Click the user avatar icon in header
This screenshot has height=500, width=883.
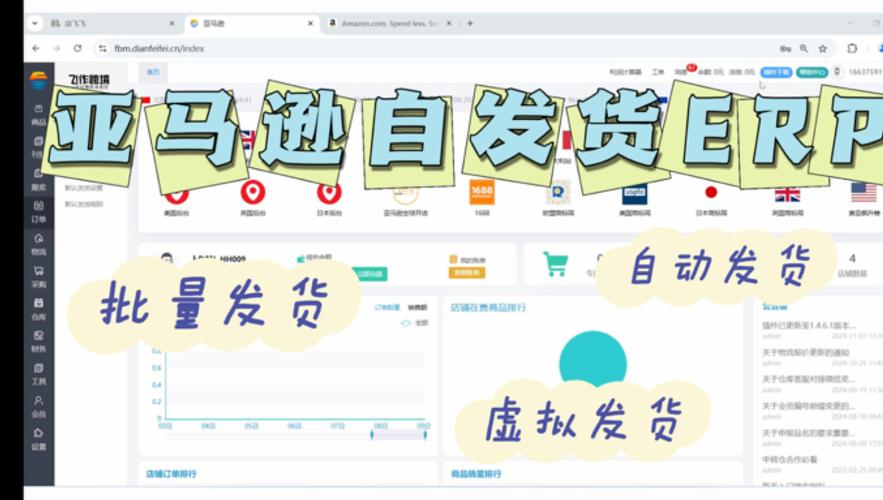(837, 72)
